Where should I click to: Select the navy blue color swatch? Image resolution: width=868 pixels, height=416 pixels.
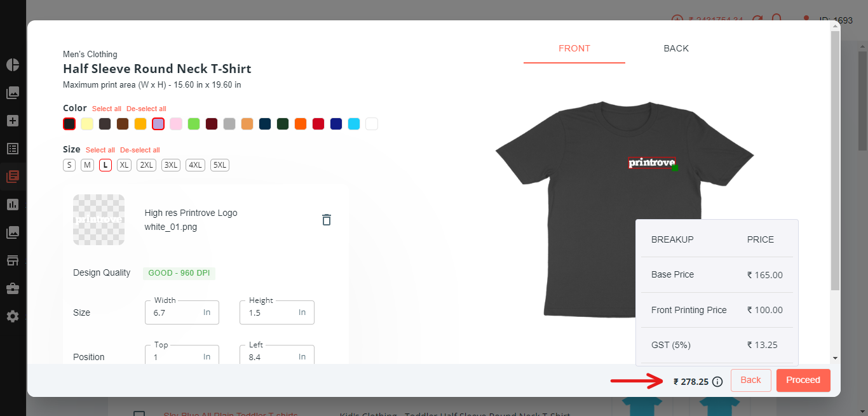point(265,124)
